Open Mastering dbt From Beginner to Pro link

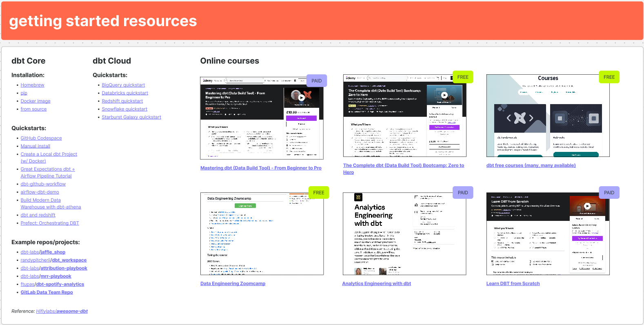click(x=261, y=168)
